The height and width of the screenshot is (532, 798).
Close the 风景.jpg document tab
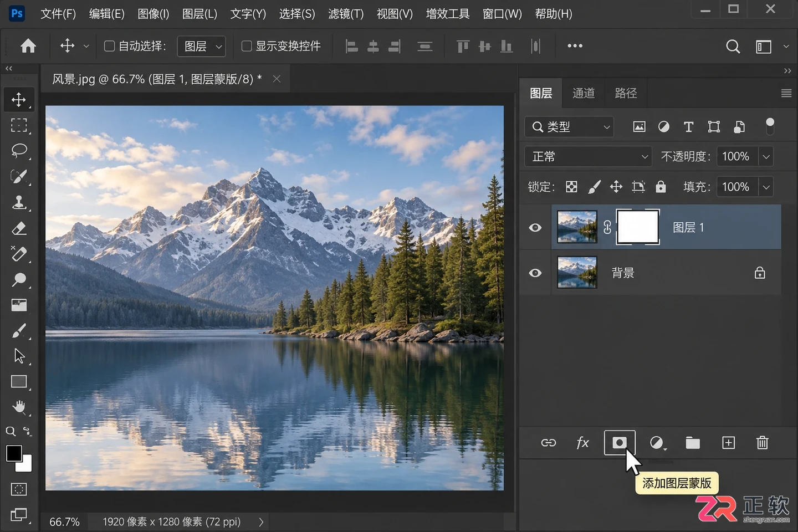pos(277,79)
